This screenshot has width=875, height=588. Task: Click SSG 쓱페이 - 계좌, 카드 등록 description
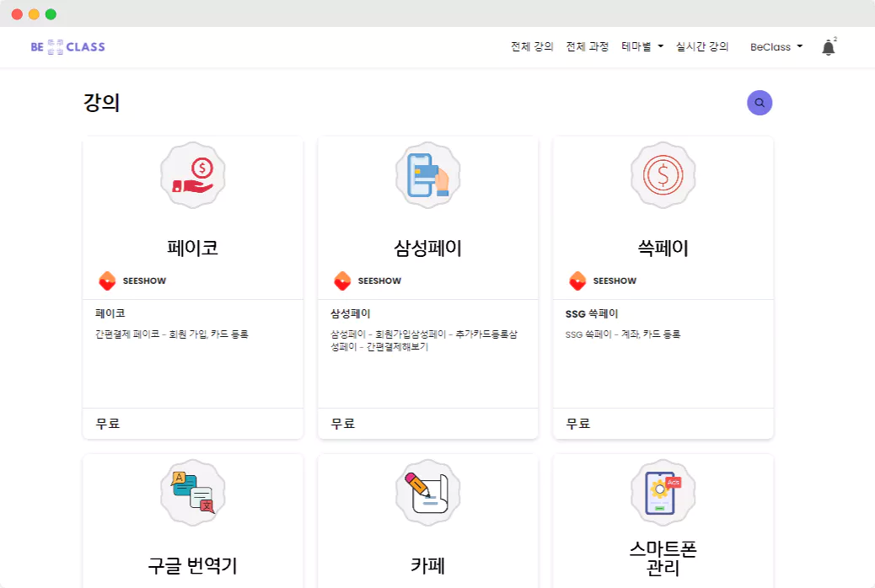click(x=623, y=334)
